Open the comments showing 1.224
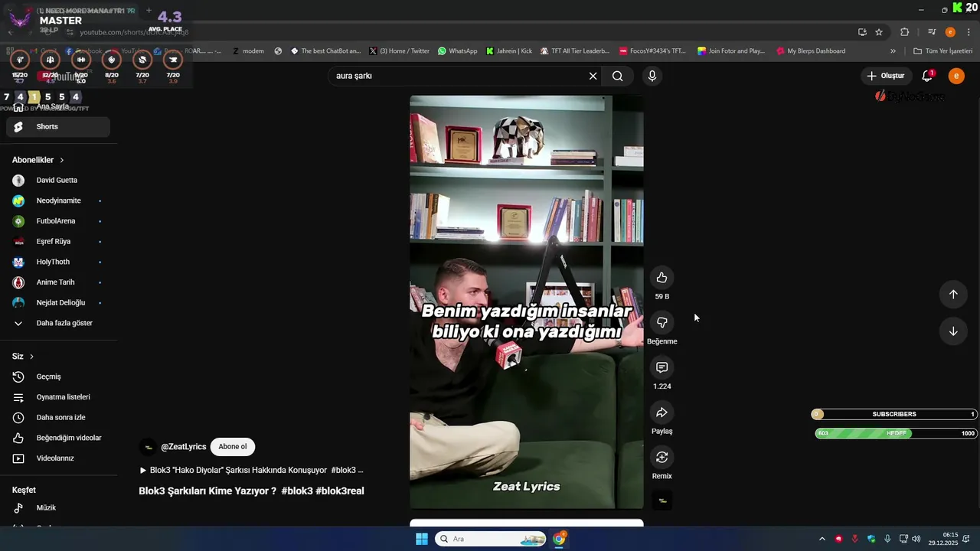The image size is (980, 551). (662, 367)
